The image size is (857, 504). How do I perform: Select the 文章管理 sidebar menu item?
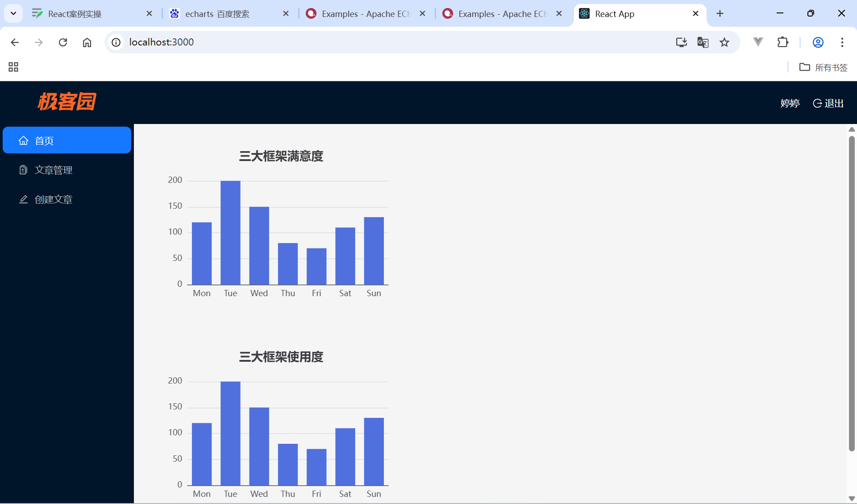54,170
